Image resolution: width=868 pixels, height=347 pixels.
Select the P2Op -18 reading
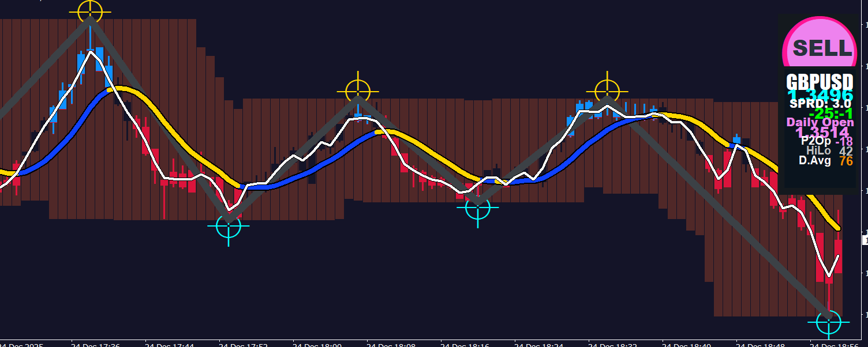(x=826, y=141)
